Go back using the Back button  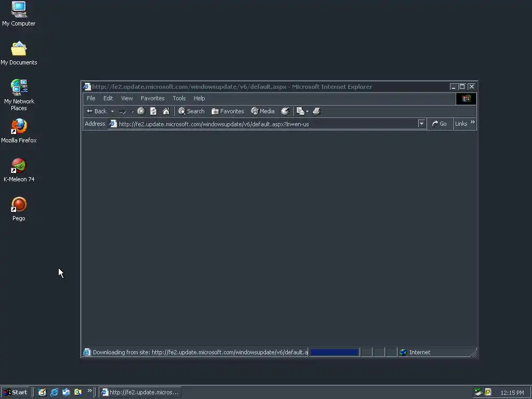[x=97, y=111]
